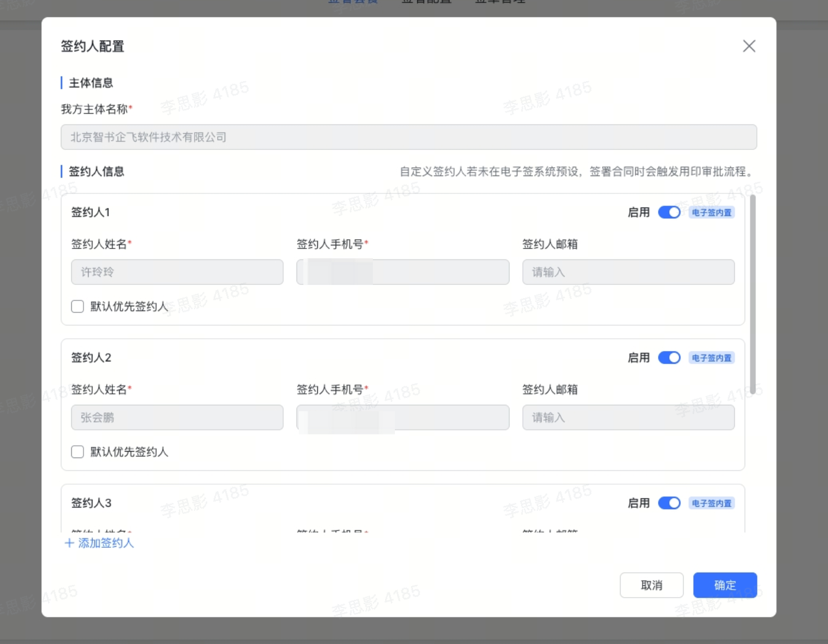
Task: Disable the 启用 switch for 签约人2
Action: (x=669, y=358)
